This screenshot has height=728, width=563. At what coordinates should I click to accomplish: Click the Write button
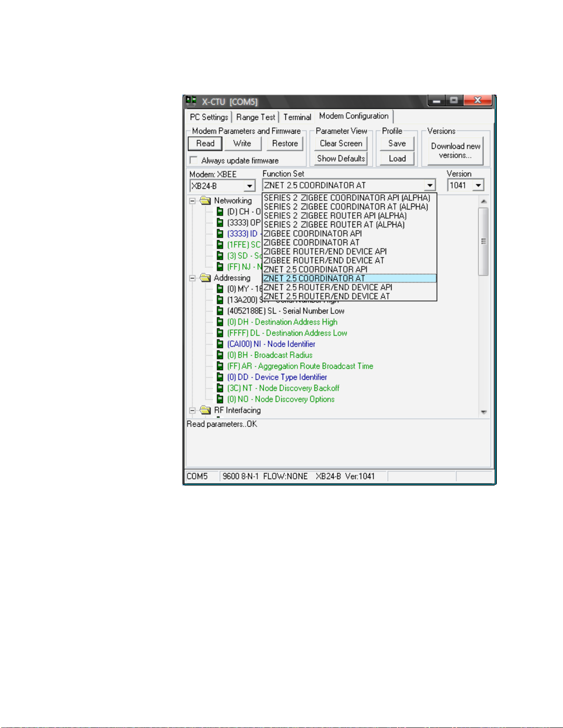point(242,143)
